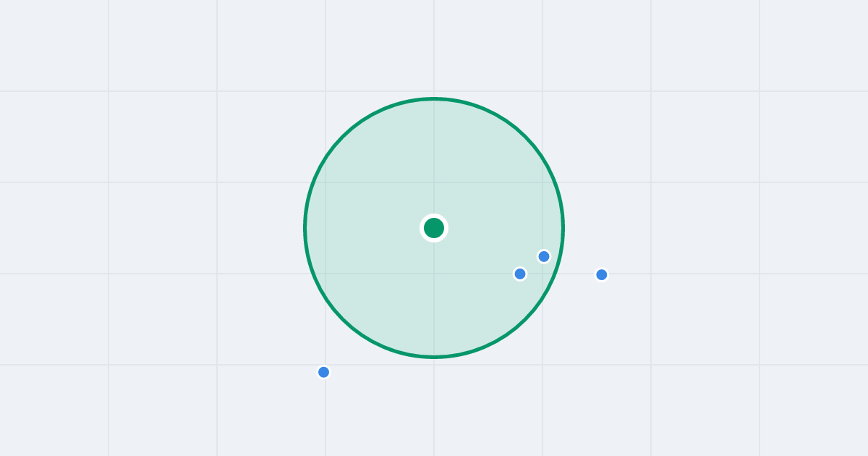
Task: Click the grid intersection inside the circle's upper-left area
Action: (325, 182)
